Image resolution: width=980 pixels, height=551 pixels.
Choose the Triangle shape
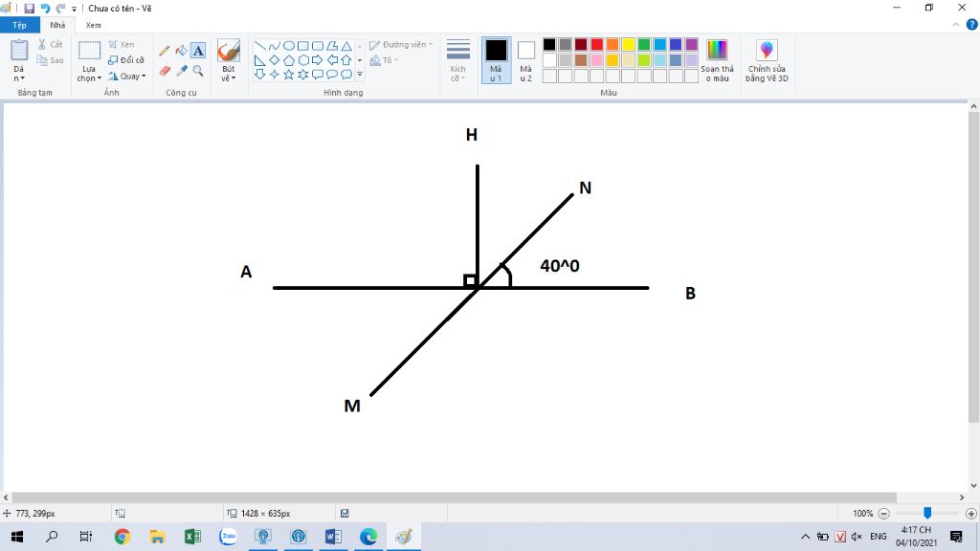click(x=346, y=46)
